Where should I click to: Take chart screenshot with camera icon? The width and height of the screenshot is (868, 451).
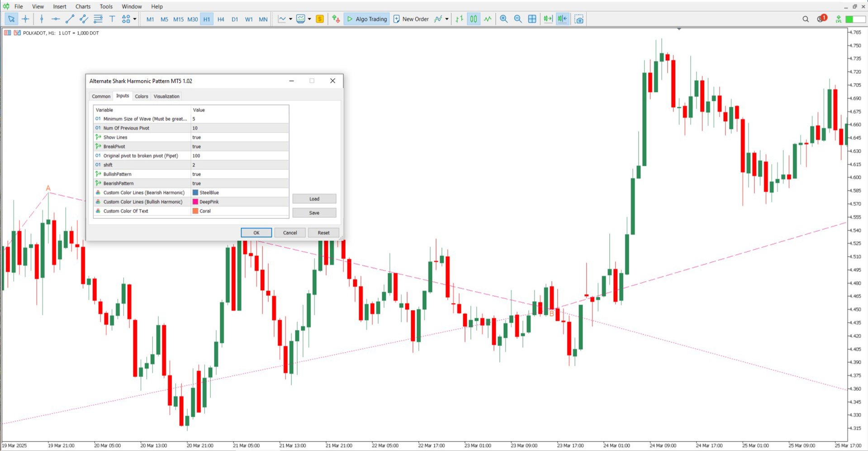coord(579,19)
